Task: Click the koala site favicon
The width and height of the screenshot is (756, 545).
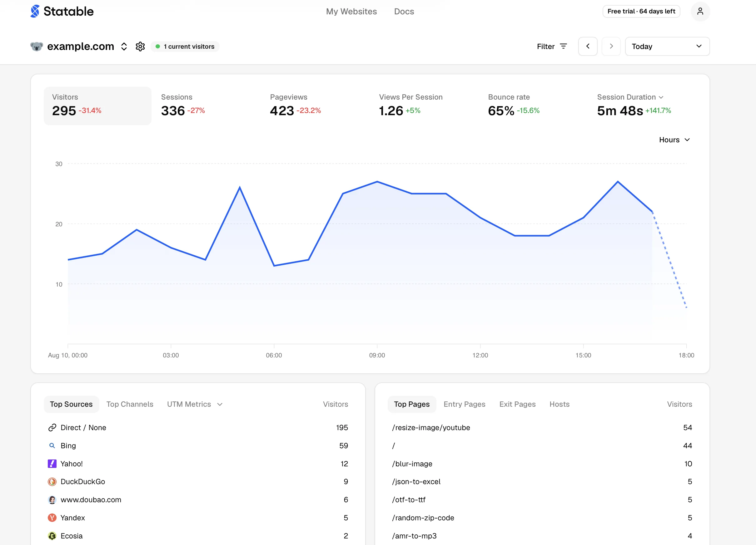Action: pyautogui.click(x=37, y=46)
